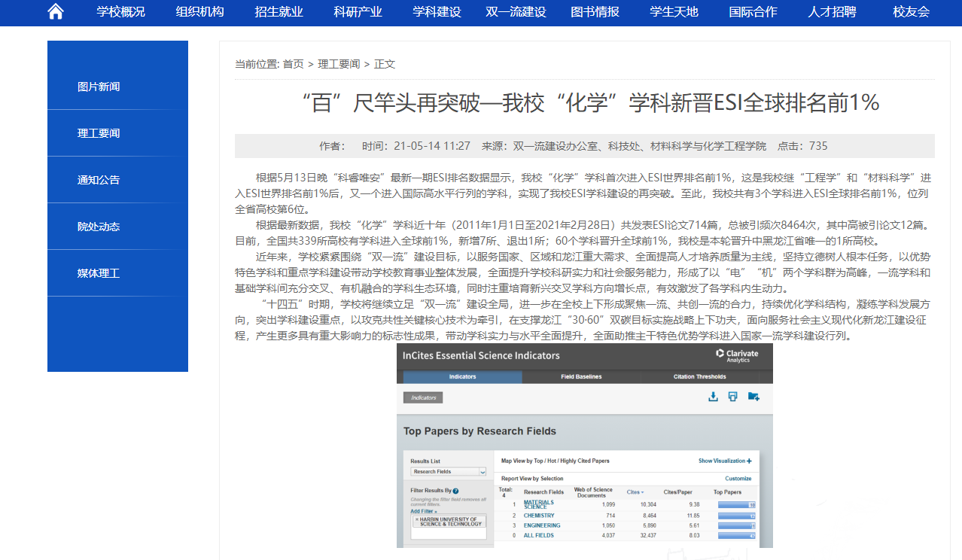This screenshot has width=962, height=560.
Task: Click the Top Papers bar for ALL FIELDS
Action: tap(736, 536)
